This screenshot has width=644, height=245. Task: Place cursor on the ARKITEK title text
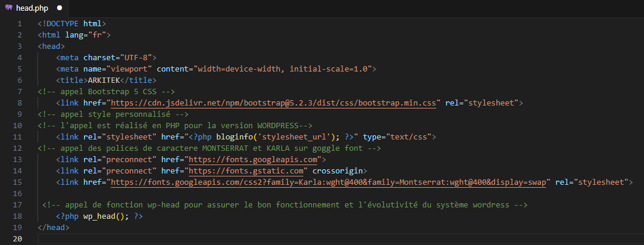(104, 80)
